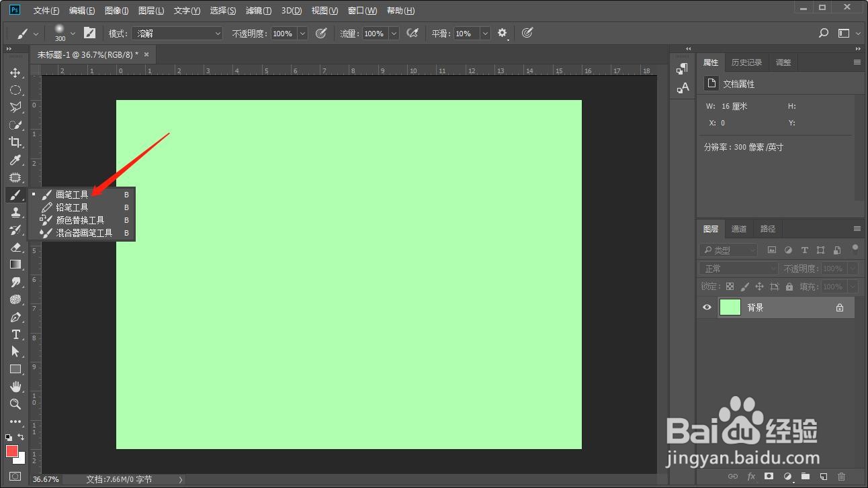Viewport: 868px width, 488px height.
Task: Choose 混合器画笔工具 from flyout
Action: tap(84, 233)
